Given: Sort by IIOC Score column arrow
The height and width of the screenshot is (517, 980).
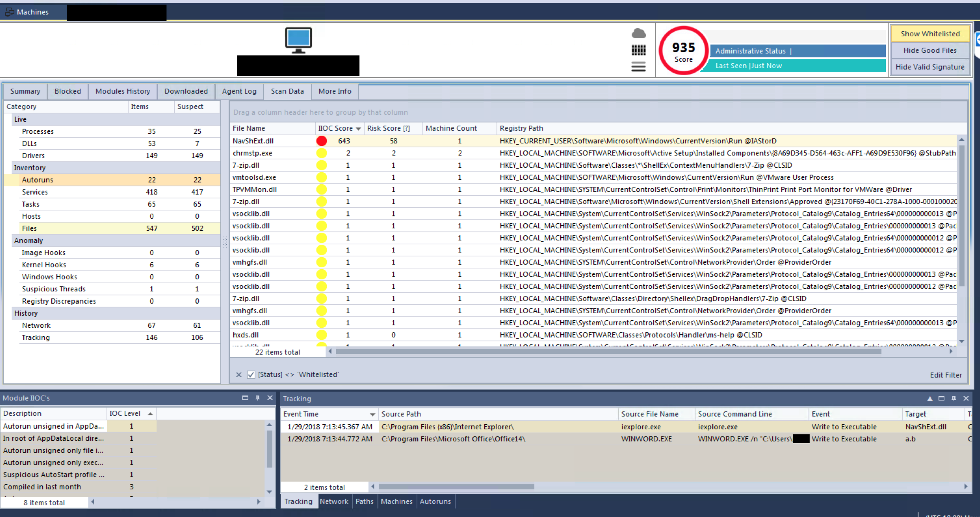Looking at the screenshot, I should click(358, 129).
